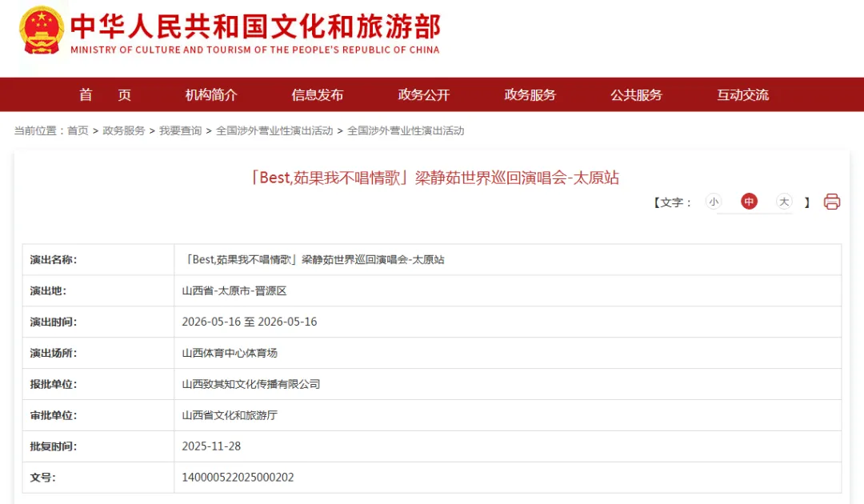Click the 批复时间 row label
Viewport: 864px width, 504px height.
pyautogui.click(x=54, y=446)
